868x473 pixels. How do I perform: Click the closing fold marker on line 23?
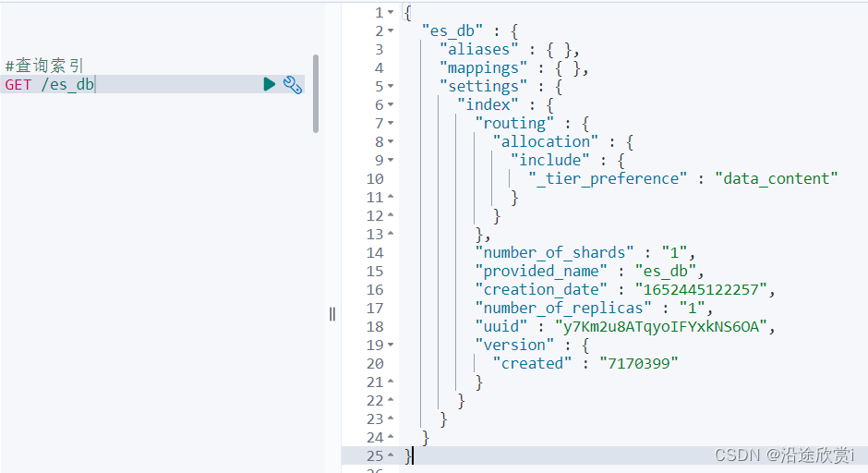click(391, 419)
